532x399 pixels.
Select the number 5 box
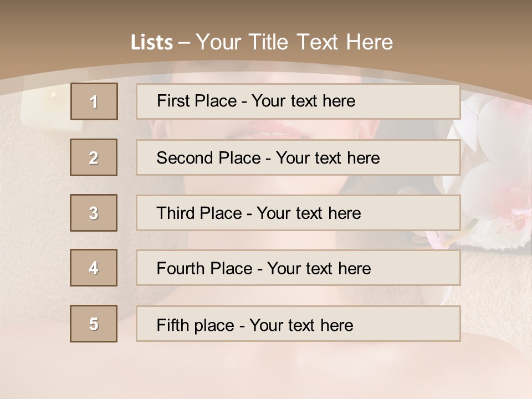94,324
